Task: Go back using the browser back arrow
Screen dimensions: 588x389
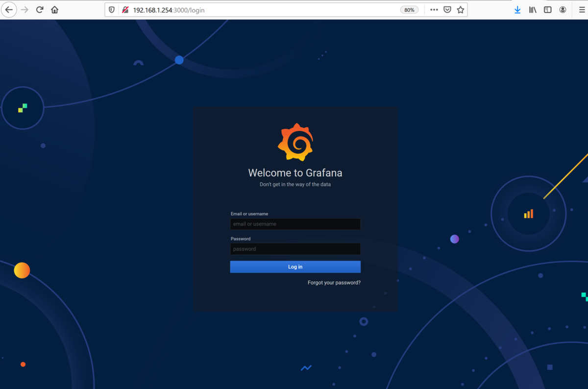Action: (9, 10)
